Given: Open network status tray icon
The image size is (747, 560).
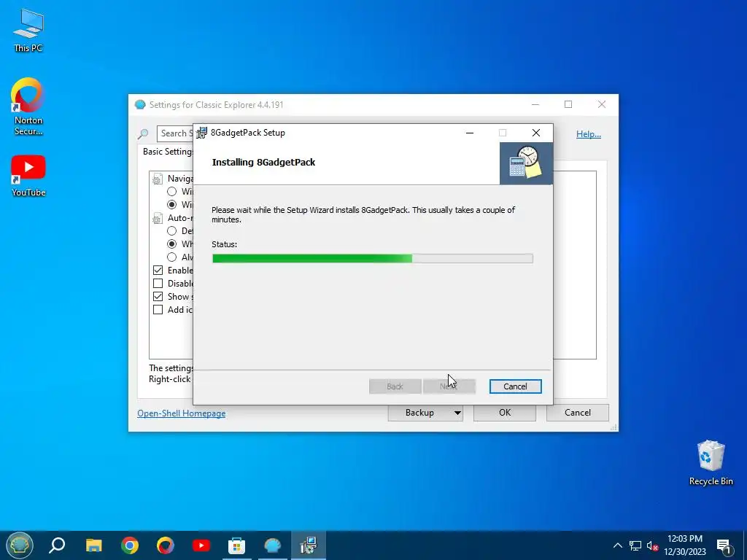Looking at the screenshot, I should [635, 545].
